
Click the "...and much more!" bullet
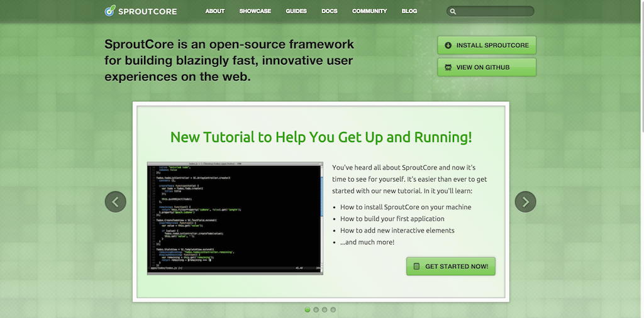click(367, 242)
